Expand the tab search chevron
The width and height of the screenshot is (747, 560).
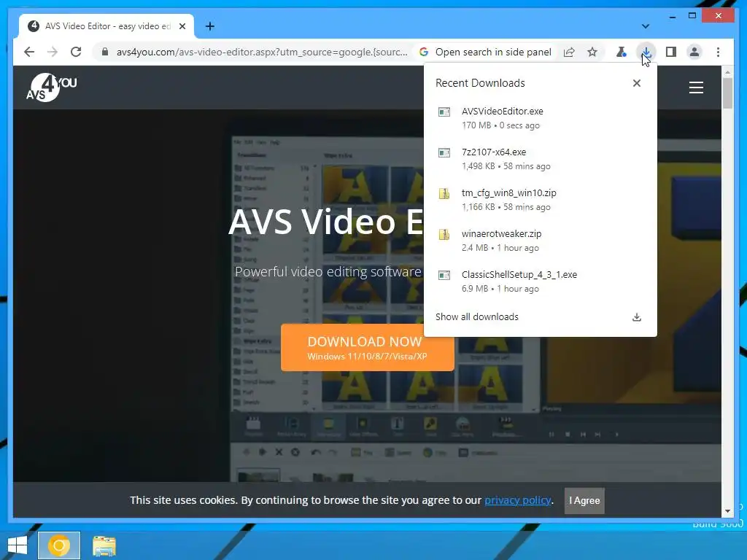point(645,26)
